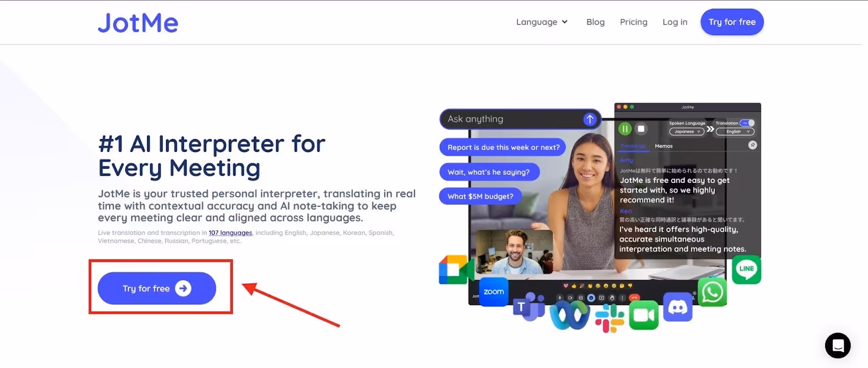The width and height of the screenshot is (868, 368).
Task: Click the "I've heard it offers high-quality" translation text
Action: 682,239
